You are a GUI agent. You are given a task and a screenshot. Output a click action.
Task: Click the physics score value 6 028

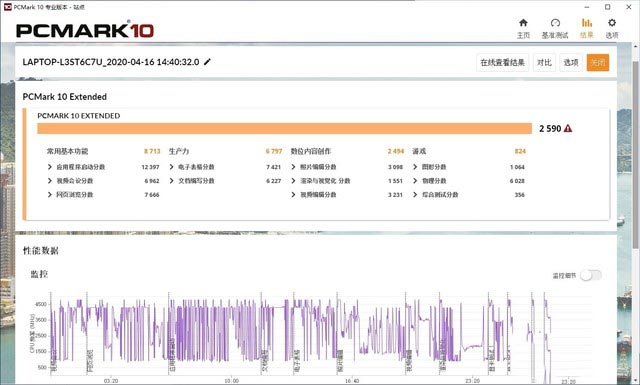point(517,181)
